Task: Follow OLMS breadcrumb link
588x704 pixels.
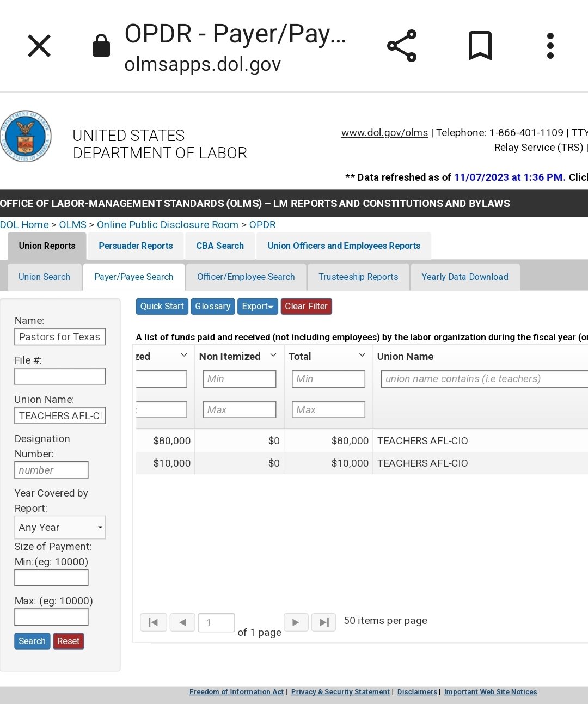Action: (x=73, y=225)
